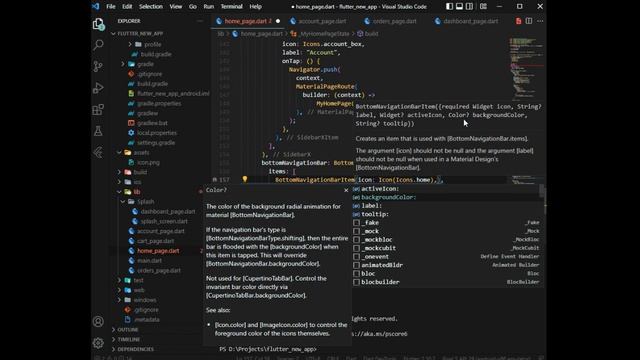Click build in breadcrumb path
The height and width of the screenshot is (360, 640).
coord(371,34)
